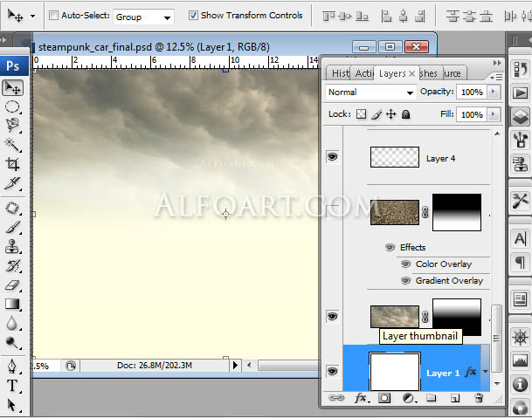
Task: Switch to the Actions tab
Action: [x=363, y=73]
